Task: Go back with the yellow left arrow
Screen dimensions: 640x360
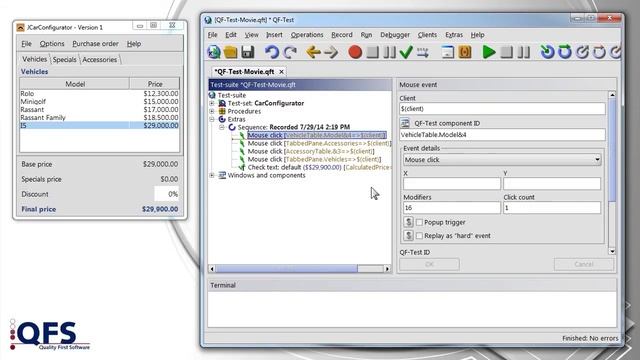Action: pos(313,52)
